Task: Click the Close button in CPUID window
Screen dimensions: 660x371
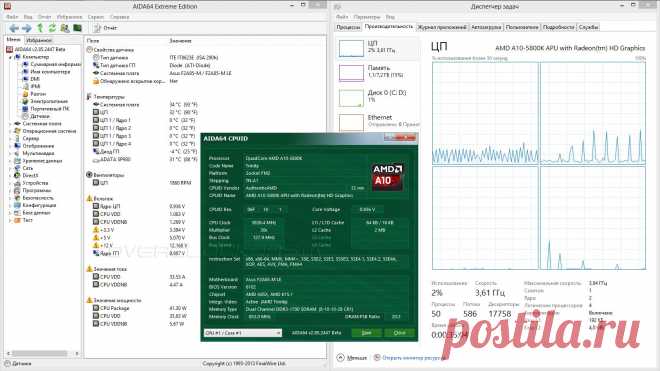Action: tap(399, 333)
